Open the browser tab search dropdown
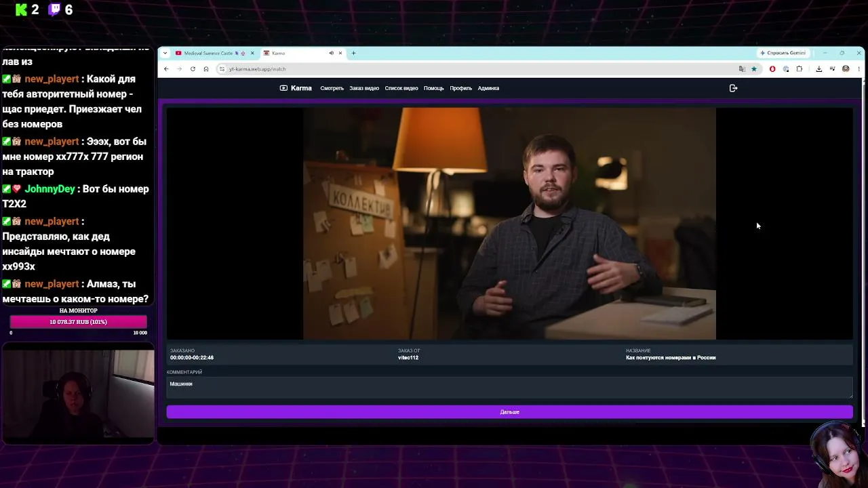This screenshot has height=488, width=868. pos(165,53)
